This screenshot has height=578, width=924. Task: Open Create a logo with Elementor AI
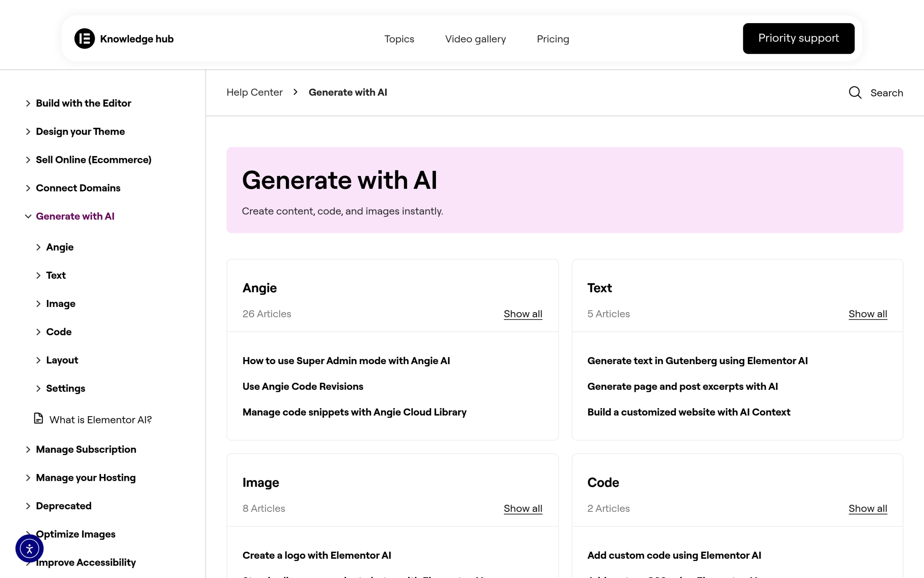pos(317,556)
